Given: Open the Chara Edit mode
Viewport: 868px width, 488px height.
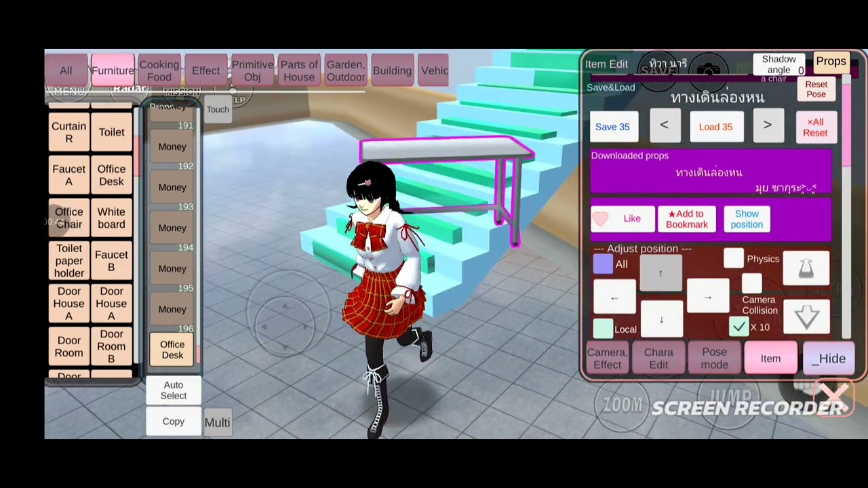Looking at the screenshot, I should [658, 359].
